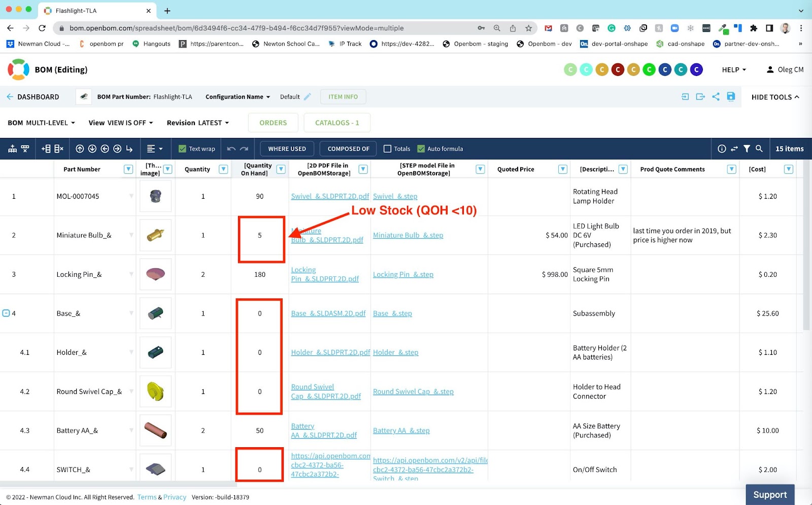Open Part Number column filter dropdown
The height and width of the screenshot is (505, 812).
(x=128, y=169)
